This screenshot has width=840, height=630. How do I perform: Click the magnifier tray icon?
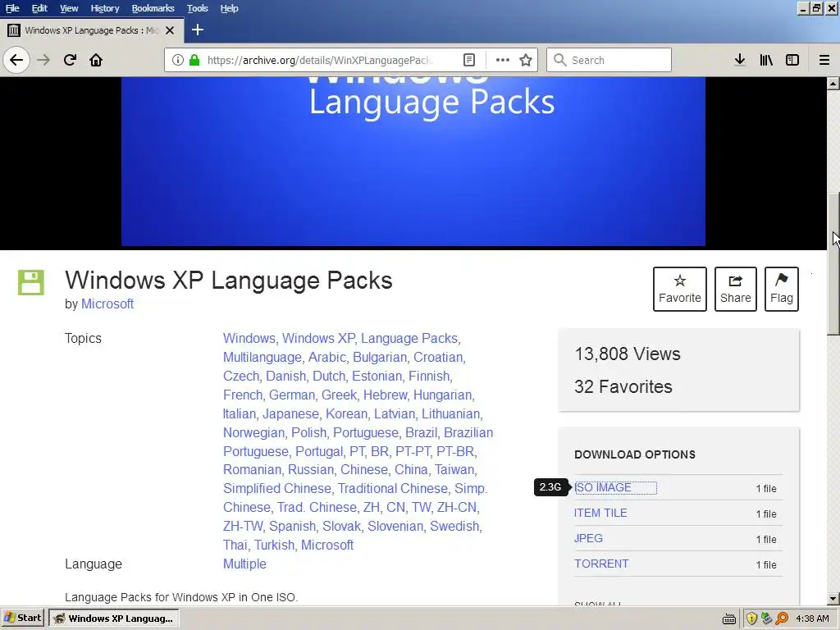click(x=782, y=619)
